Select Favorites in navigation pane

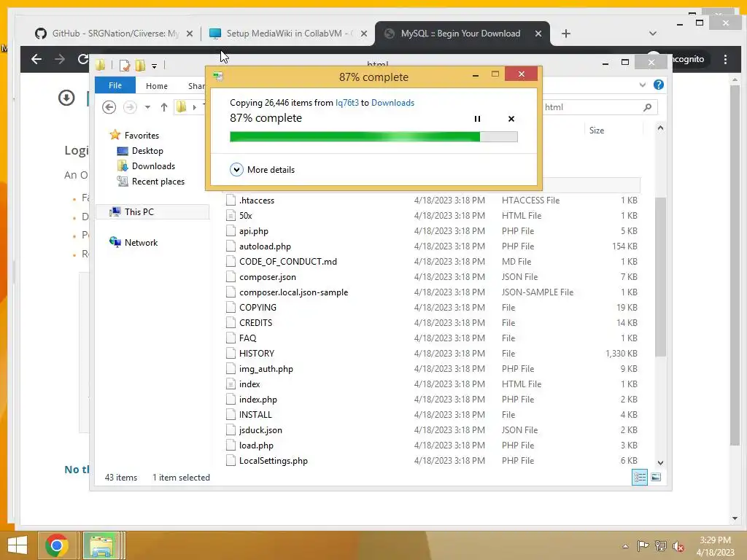pyautogui.click(x=141, y=135)
